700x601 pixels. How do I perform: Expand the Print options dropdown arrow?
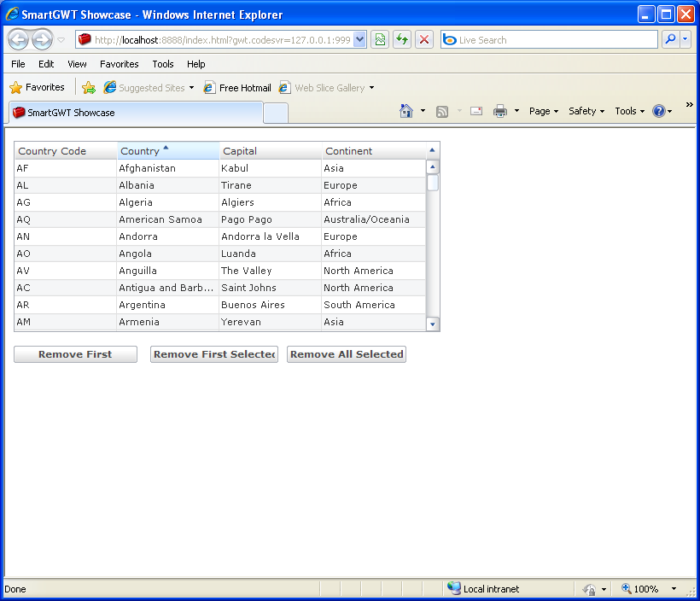(516, 111)
